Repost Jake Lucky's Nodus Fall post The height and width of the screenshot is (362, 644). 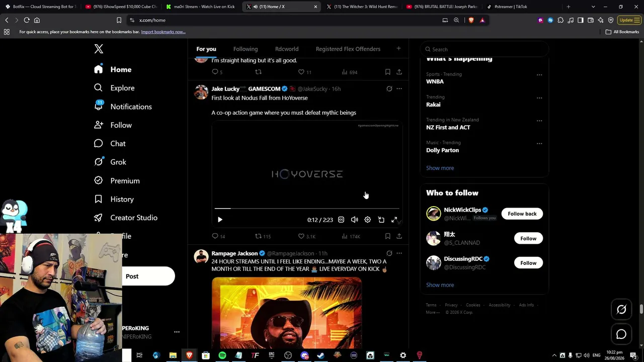click(263, 236)
